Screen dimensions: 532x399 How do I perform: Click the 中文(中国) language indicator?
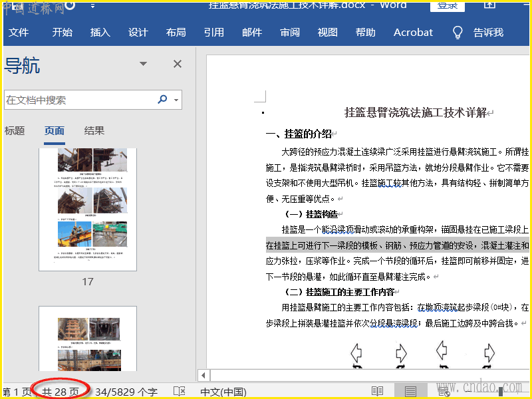223,392
